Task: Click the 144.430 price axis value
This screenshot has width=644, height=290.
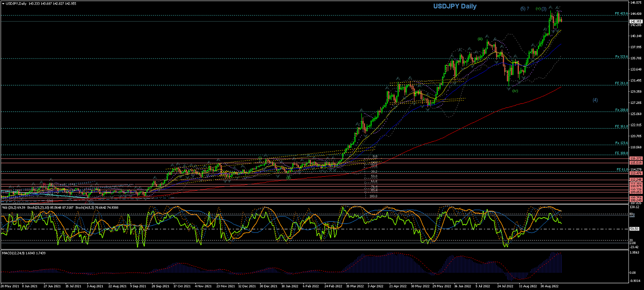Action: tap(636, 13)
